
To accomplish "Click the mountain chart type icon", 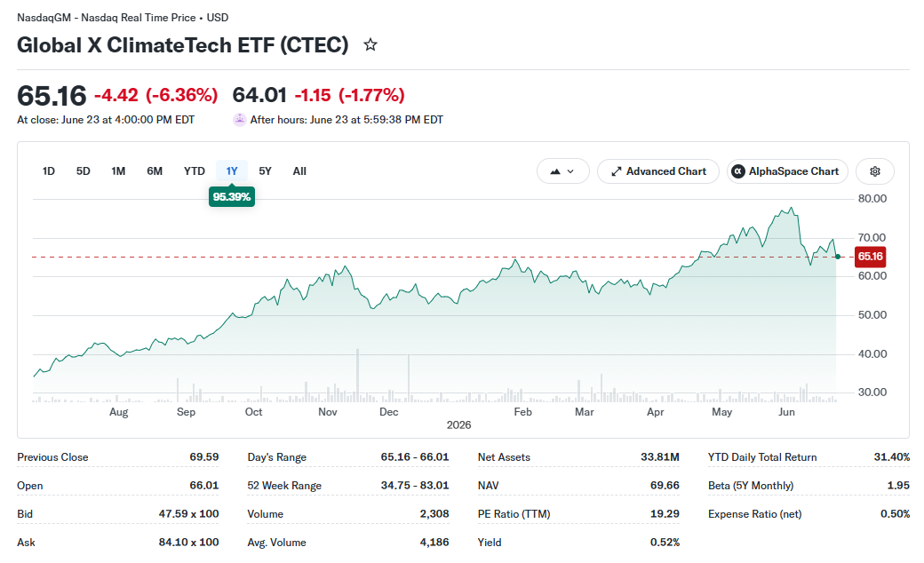I will pyautogui.click(x=555, y=171).
